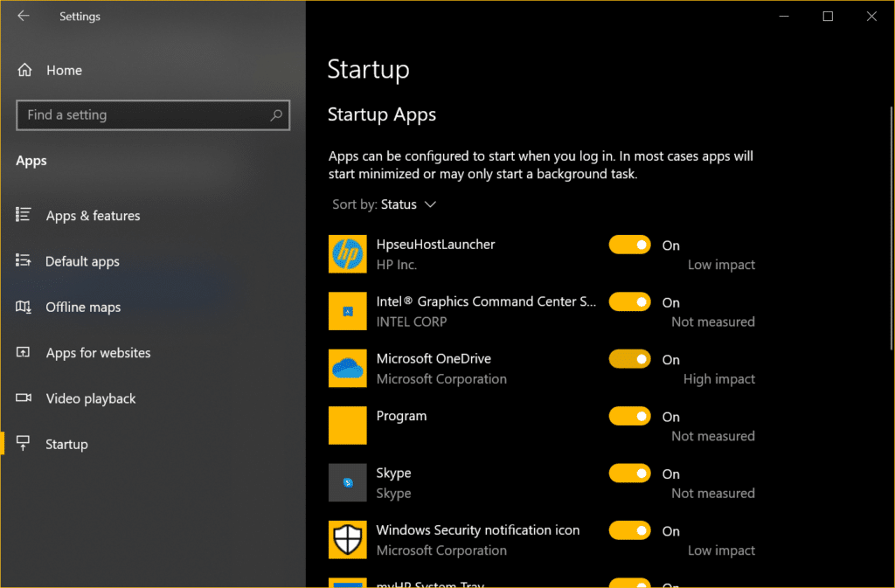This screenshot has height=588, width=895.
Task: Open the Sort by Status dropdown
Action: coord(385,204)
